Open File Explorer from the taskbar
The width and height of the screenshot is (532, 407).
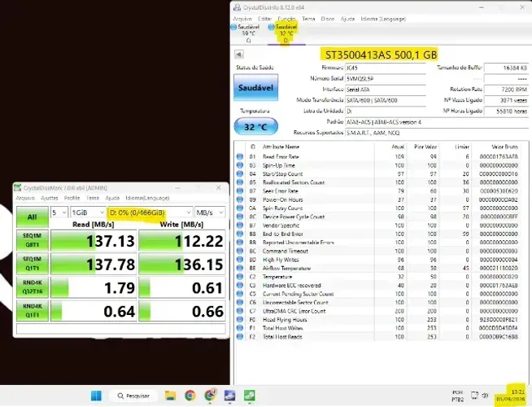click(x=170, y=396)
